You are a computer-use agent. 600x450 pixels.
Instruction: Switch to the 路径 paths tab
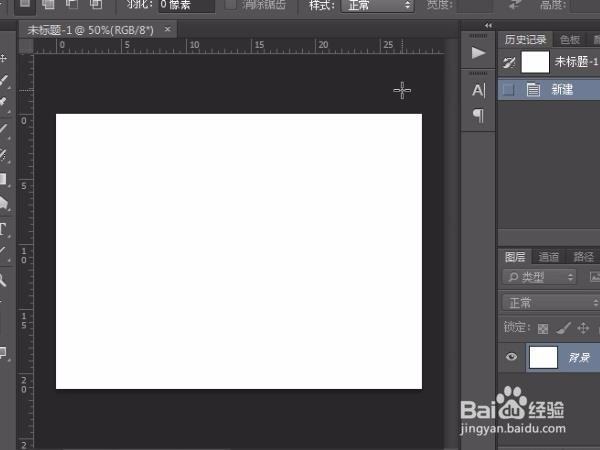pyautogui.click(x=583, y=257)
